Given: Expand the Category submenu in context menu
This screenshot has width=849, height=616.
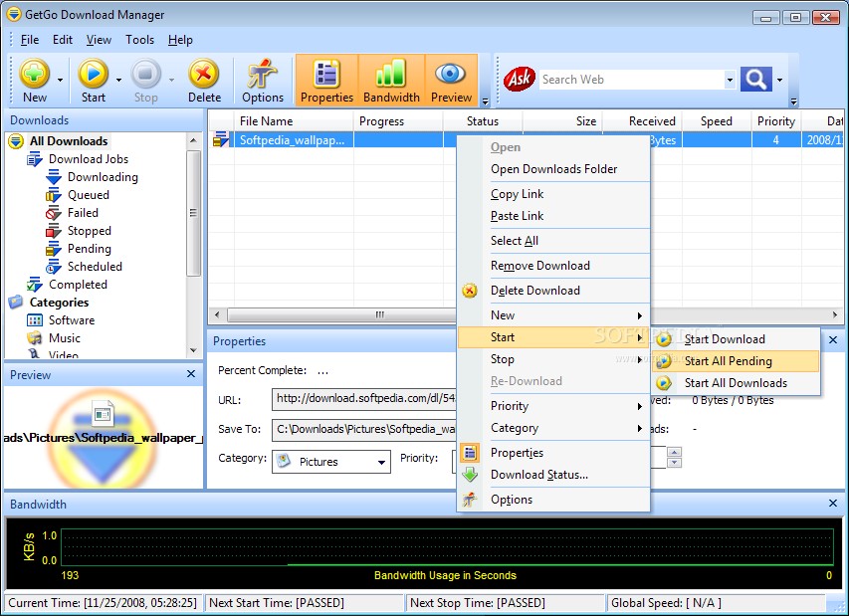Looking at the screenshot, I should point(554,428).
